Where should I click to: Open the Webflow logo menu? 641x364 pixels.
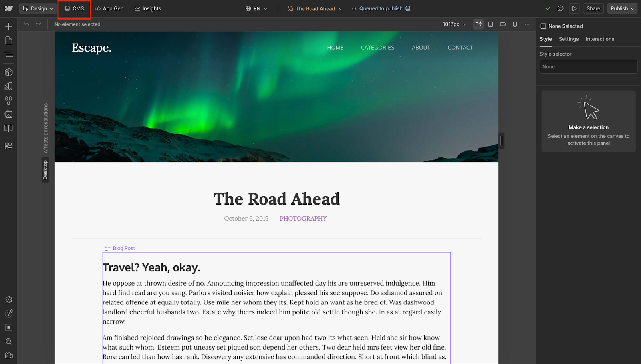point(9,8)
